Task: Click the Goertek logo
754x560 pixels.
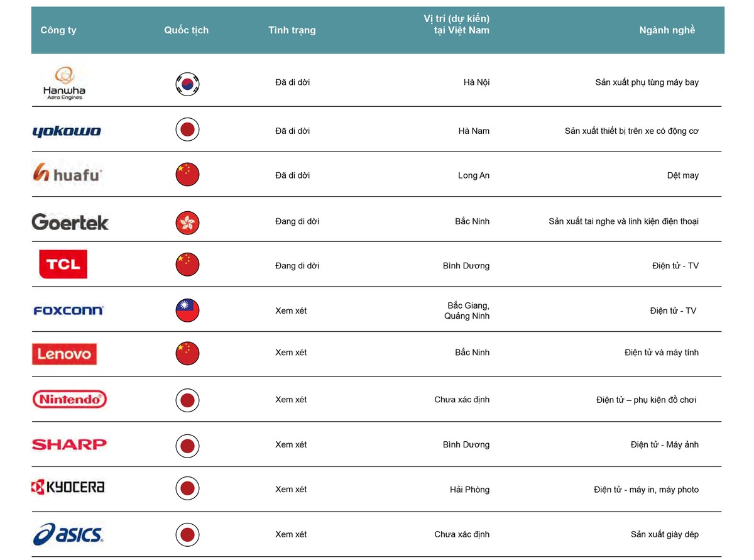Action: click(70, 222)
